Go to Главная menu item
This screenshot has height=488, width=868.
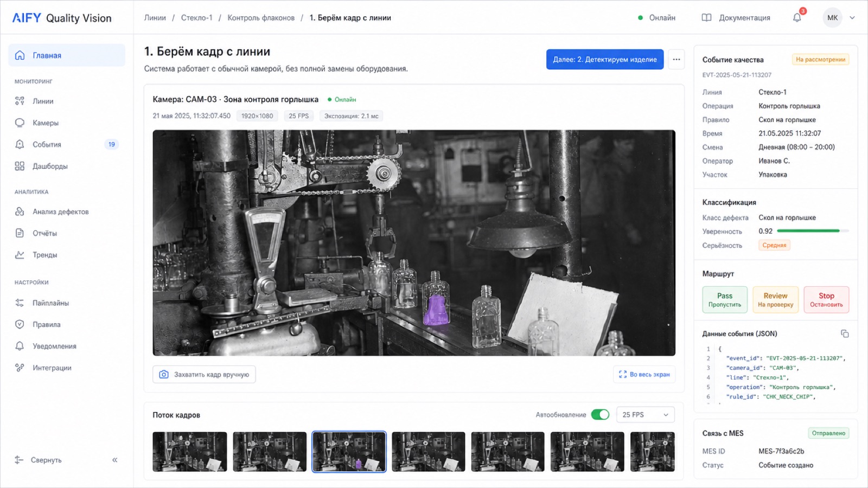[x=67, y=55]
